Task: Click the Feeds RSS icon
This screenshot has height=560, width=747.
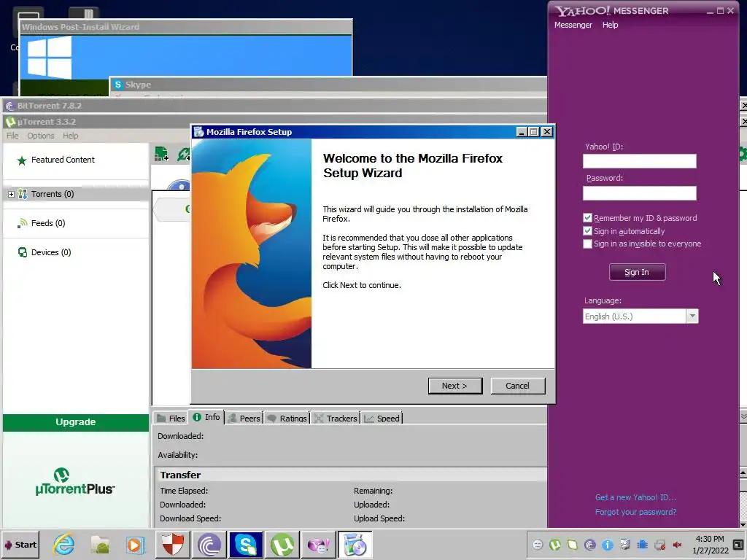Action: coord(22,223)
